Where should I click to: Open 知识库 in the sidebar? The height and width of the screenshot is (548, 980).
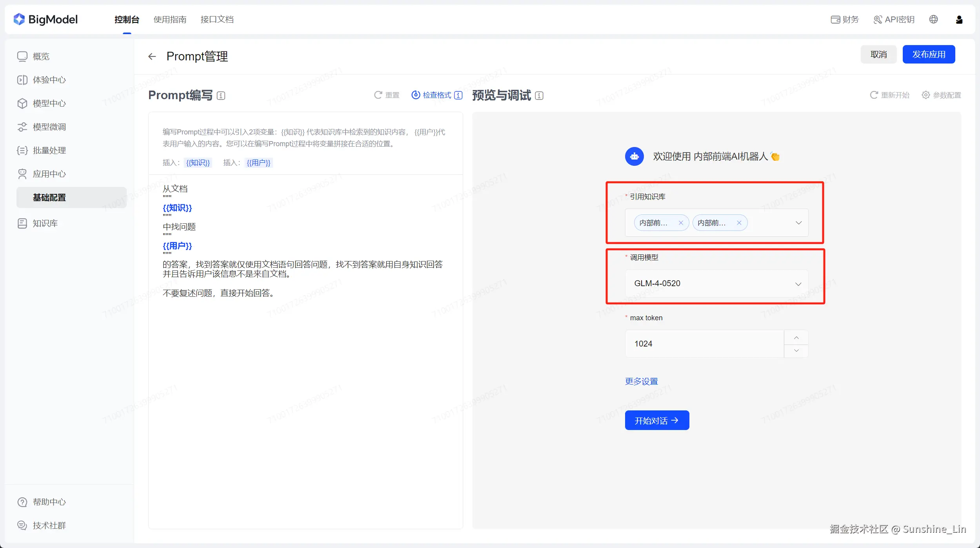click(x=45, y=223)
